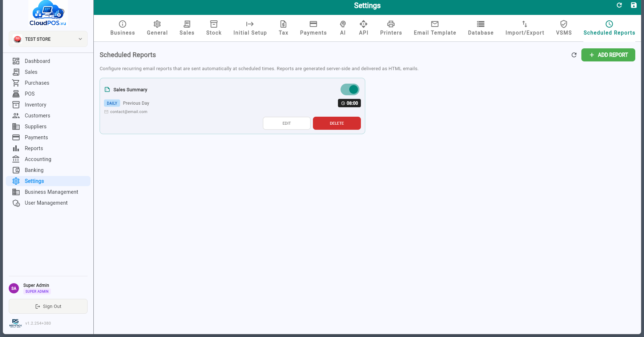Open the API tab
Screen dimensions: 644x337
tap(363, 28)
